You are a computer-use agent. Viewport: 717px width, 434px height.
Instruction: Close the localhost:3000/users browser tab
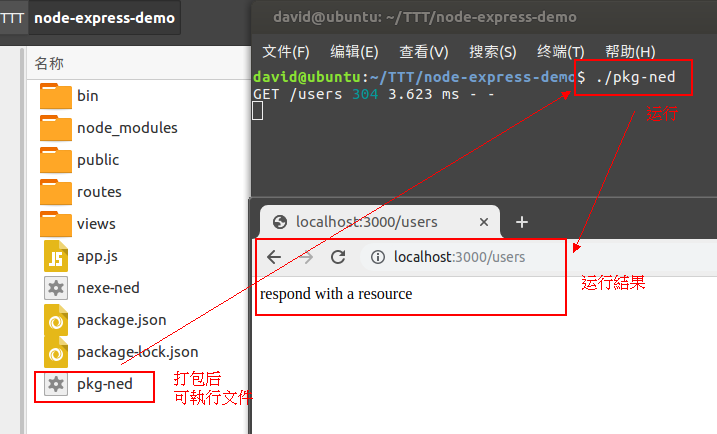point(484,222)
